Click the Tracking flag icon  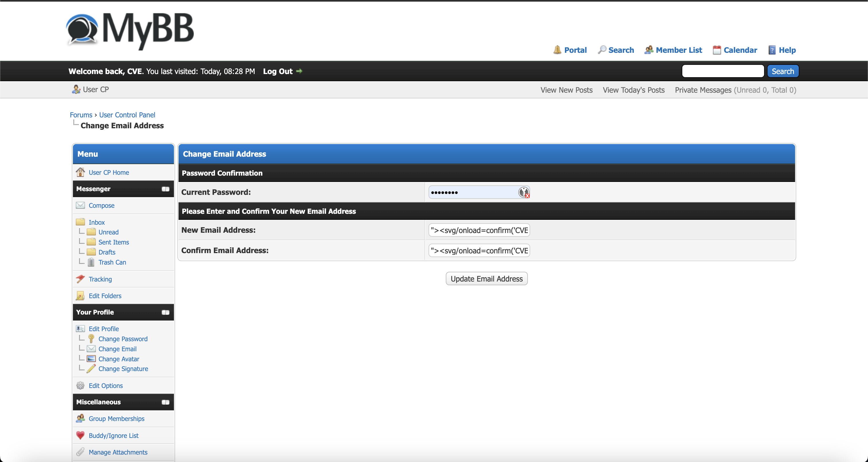[x=80, y=279]
